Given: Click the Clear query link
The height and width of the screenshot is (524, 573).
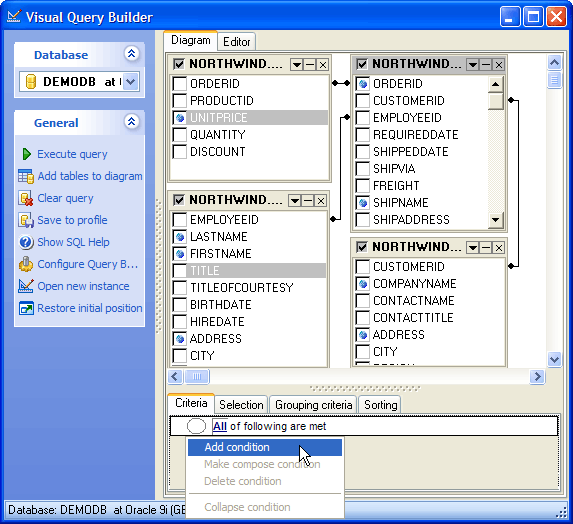Looking at the screenshot, I should point(65,198).
